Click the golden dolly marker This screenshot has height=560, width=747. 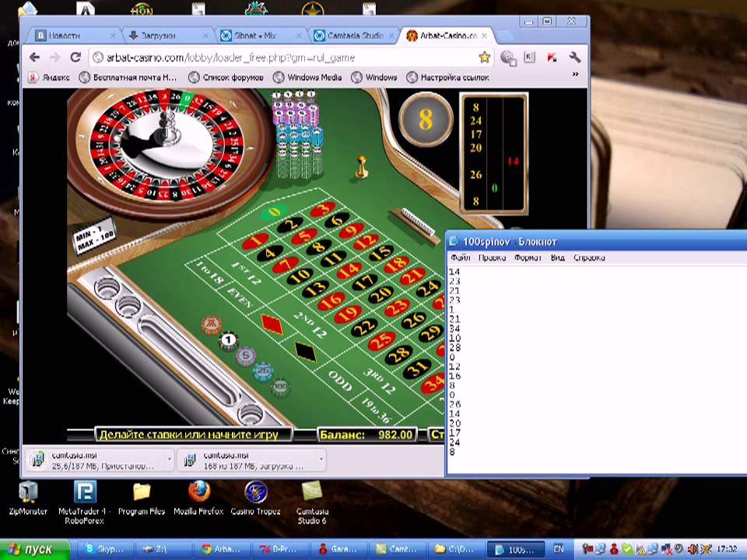click(362, 167)
